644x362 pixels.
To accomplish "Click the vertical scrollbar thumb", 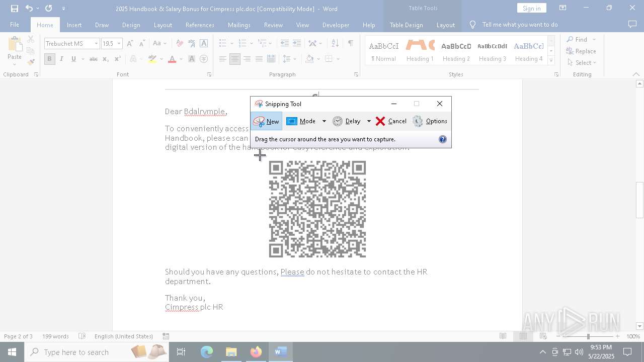I will click(640, 200).
